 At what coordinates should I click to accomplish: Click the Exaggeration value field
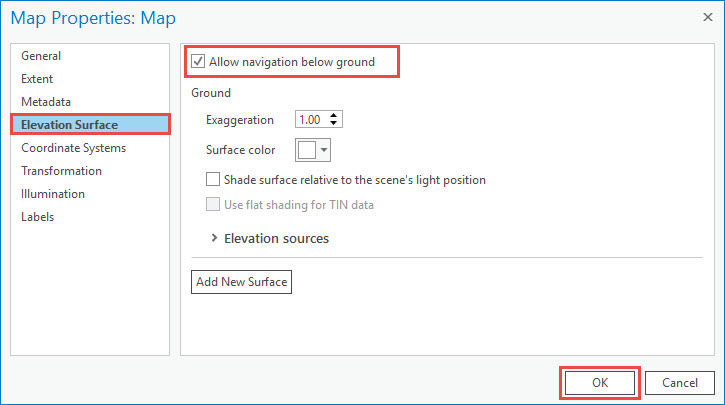[x=311, y=120]
